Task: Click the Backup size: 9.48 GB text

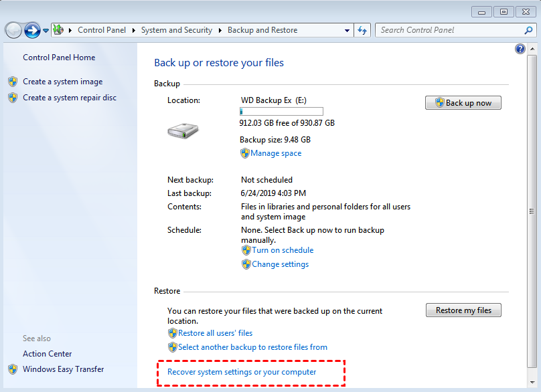Action: pos(275,140)
